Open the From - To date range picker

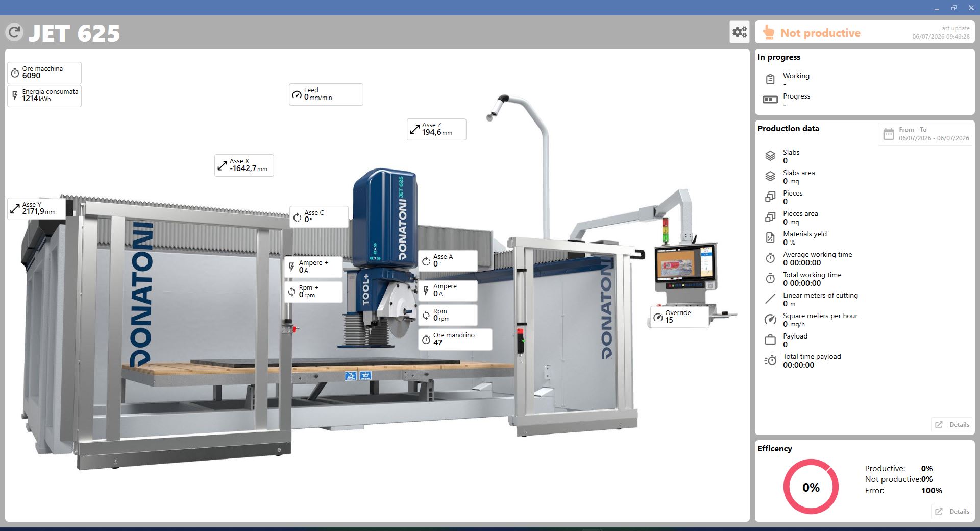point(925,134)
